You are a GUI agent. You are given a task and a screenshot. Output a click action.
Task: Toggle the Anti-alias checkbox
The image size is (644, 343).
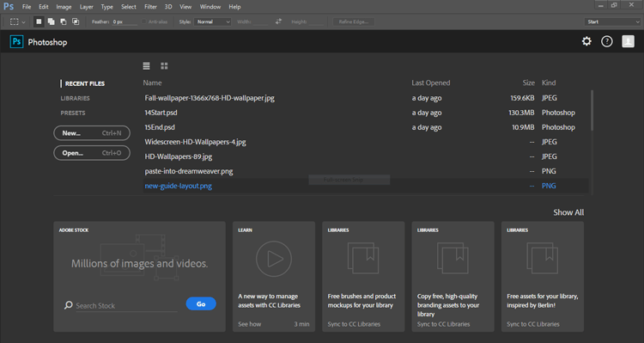pyautogui.click(x=144, y=21)
